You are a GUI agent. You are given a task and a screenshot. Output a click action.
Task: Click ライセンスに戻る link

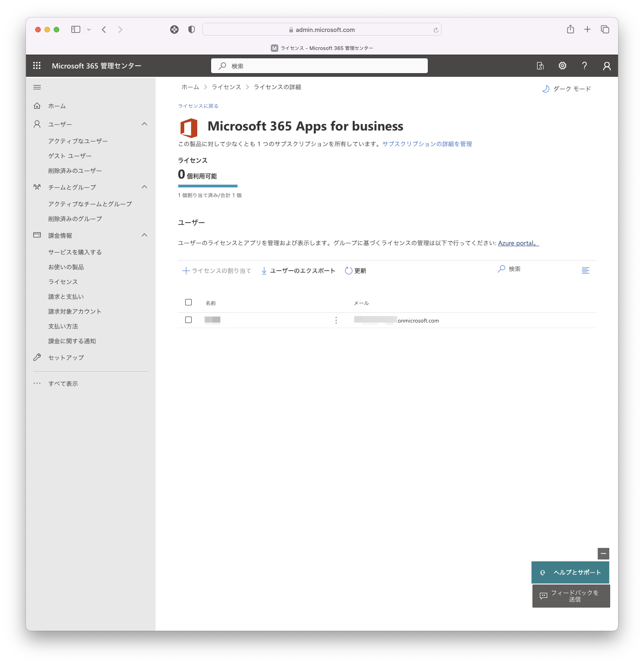point(198,106)
